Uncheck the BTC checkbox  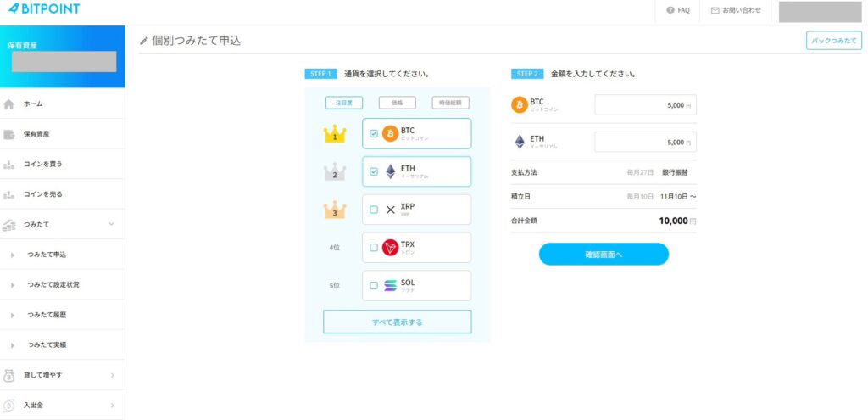374,134
